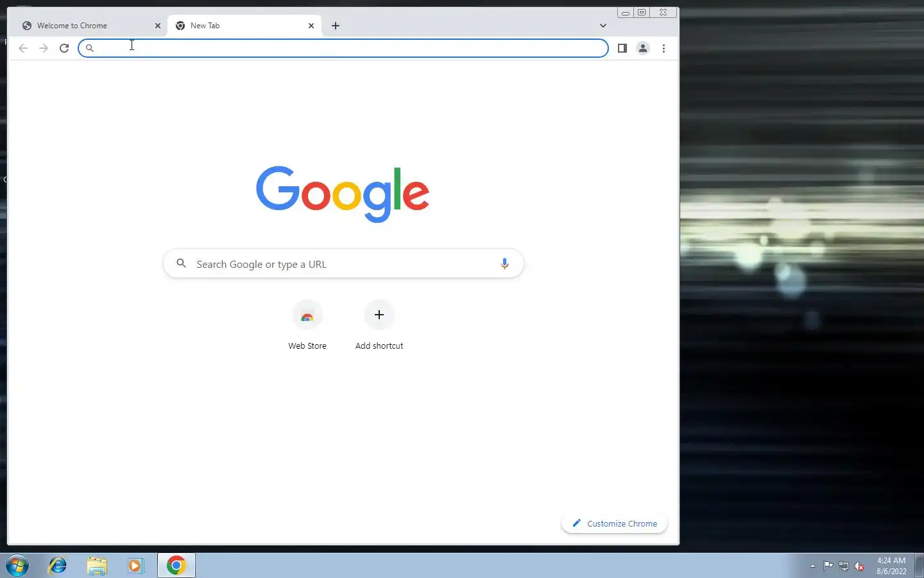The height and width of the screenshot is (578, 924).
Task: Open a new tab with plus button
Action: coord(336,26)
